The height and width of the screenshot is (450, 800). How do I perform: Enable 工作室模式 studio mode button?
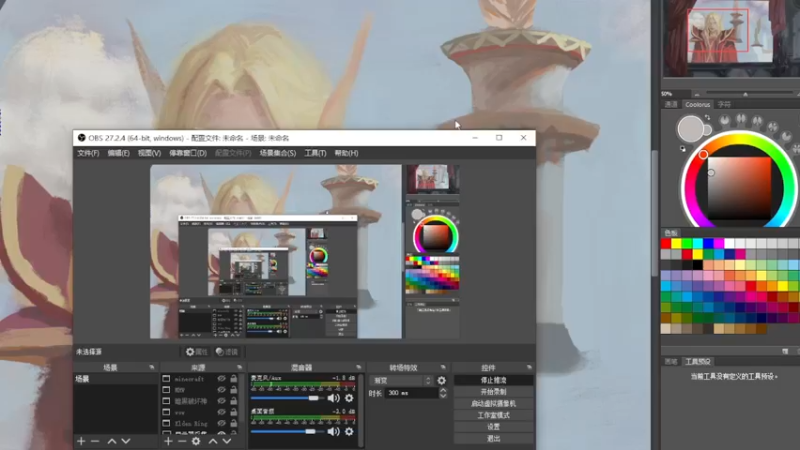click(493, 415)
